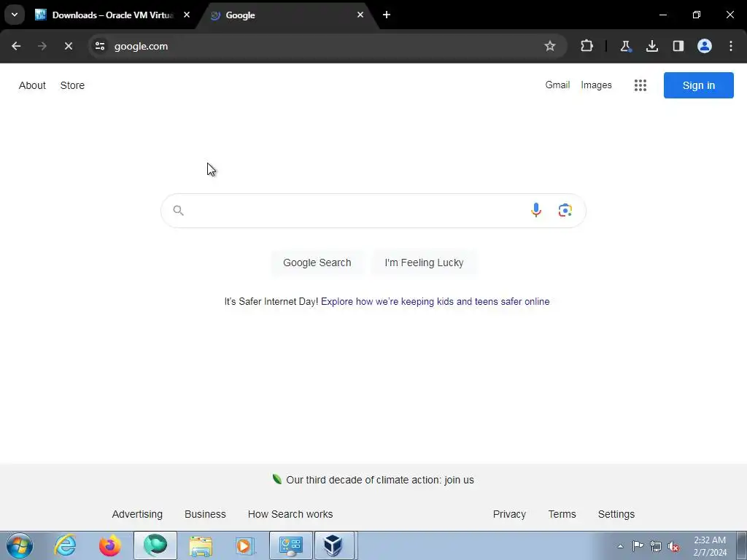Close the Google tab
The width and height of the screenshot is (747, 560).
pyautogui.click(x=360, y=15)
